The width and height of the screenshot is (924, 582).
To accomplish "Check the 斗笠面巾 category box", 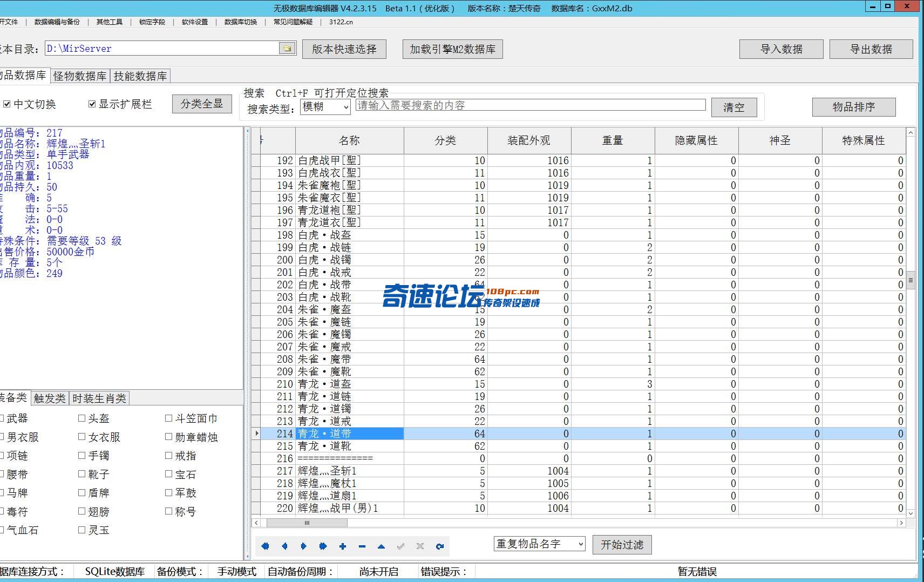I will (169, 418).
